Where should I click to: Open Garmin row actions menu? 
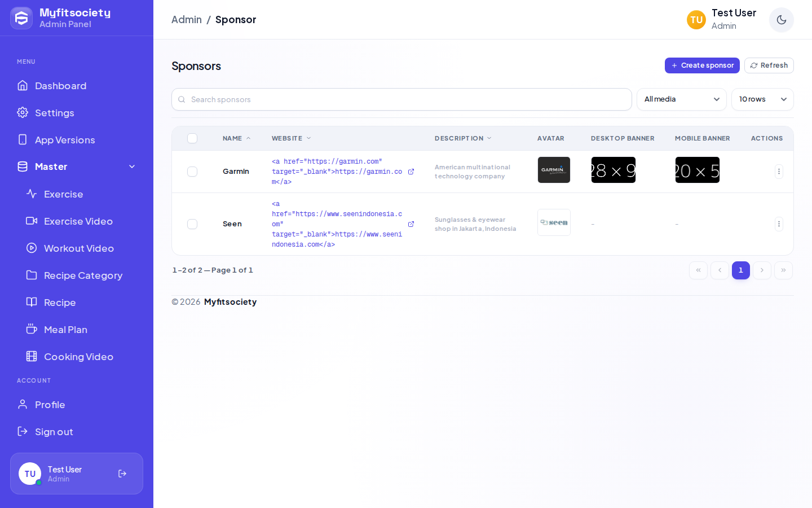pos(779,172)
